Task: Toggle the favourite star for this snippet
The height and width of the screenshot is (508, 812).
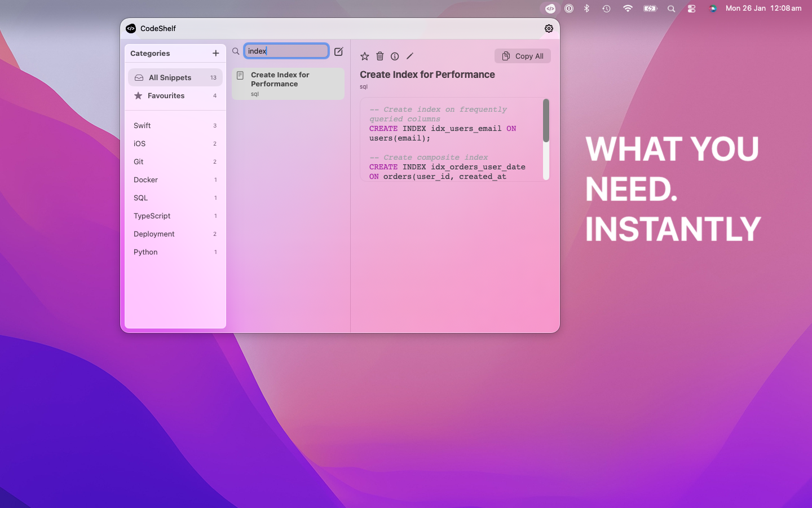Action: tap(364, 56)
